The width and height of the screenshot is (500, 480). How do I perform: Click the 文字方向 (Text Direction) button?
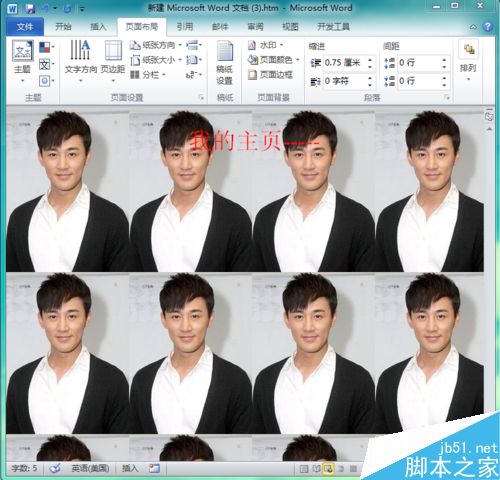point(80,61)
